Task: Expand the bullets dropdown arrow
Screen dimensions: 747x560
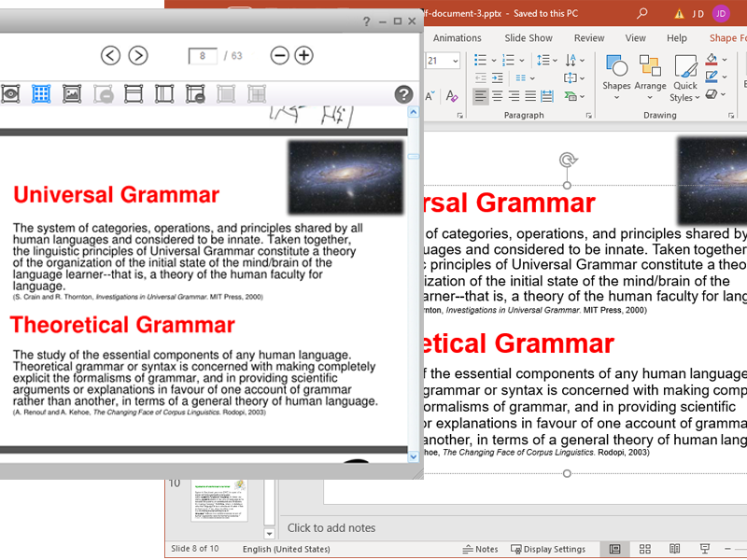Action: tap(494, 61)
